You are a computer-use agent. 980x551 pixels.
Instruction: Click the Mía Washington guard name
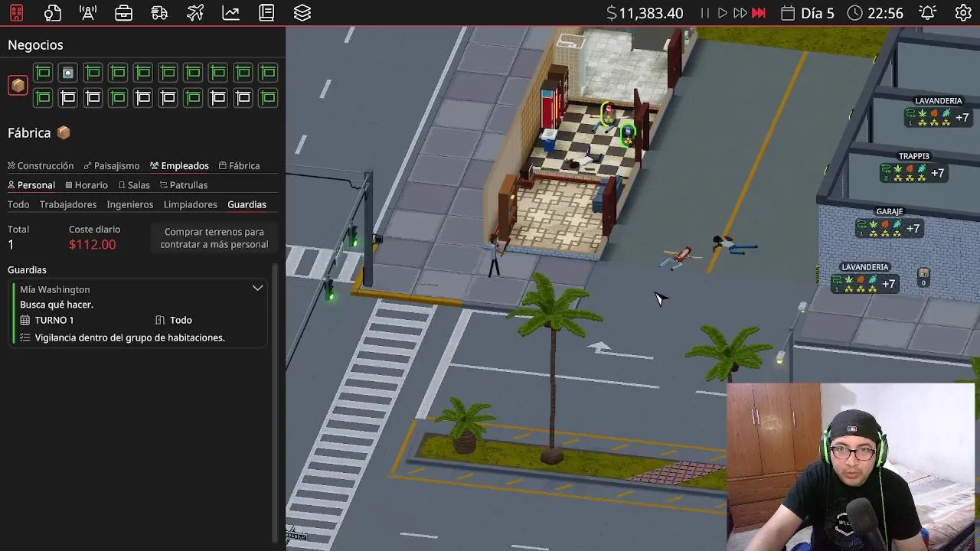55,289
